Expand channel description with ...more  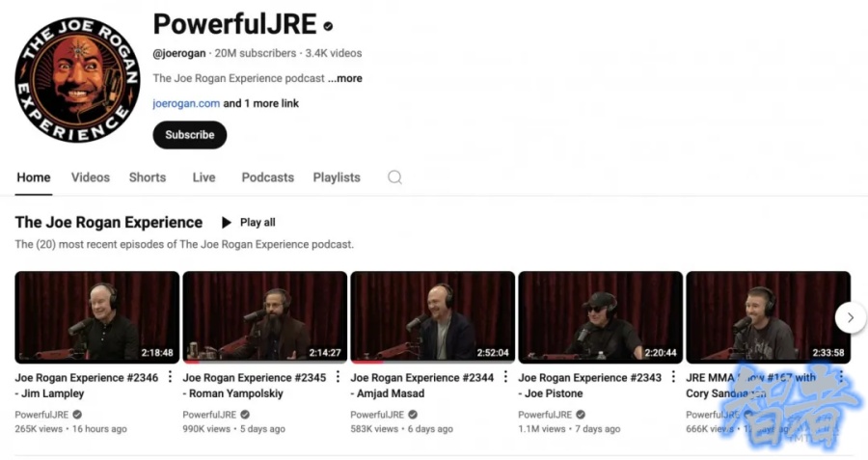click(345, 78)
